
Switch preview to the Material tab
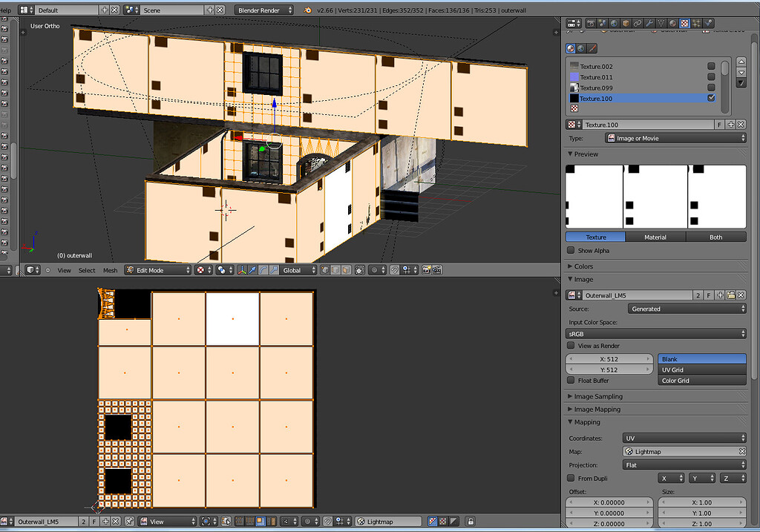(655, 237)
